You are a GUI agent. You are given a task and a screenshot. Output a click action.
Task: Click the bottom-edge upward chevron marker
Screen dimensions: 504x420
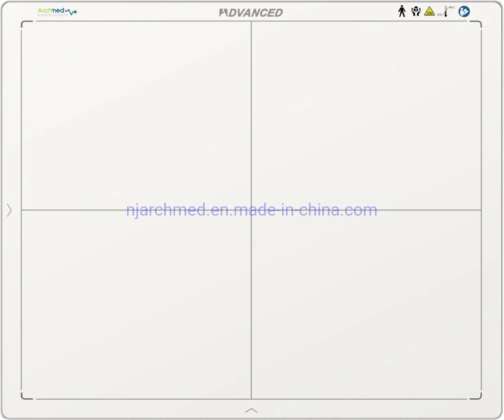[x=251, y=410]
